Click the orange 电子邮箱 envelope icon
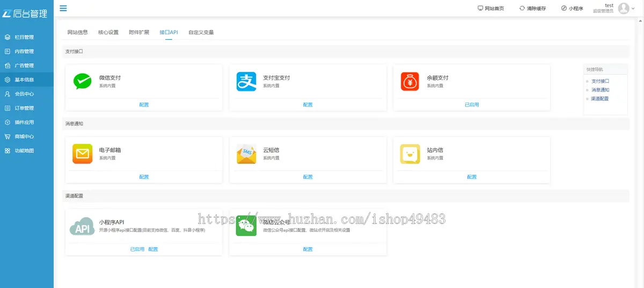The width and height of the screenshot is (644, 288). pyautogui.click(x=83, y=154)
